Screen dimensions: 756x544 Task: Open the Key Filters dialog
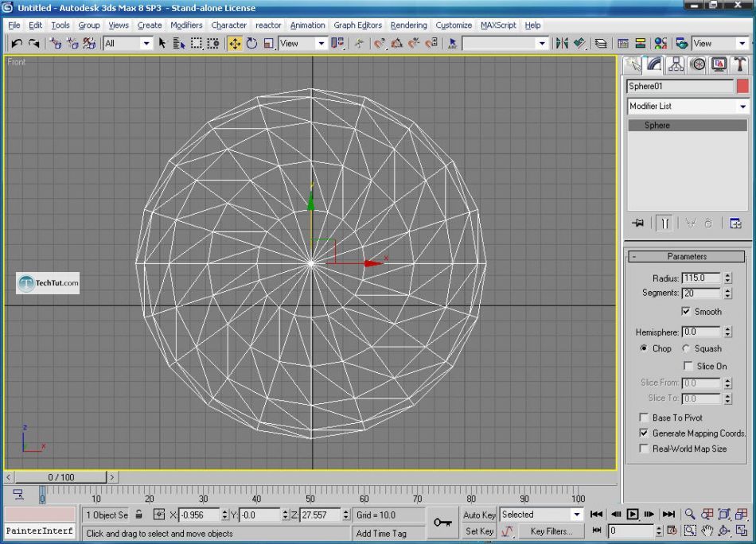pos(551,531)
